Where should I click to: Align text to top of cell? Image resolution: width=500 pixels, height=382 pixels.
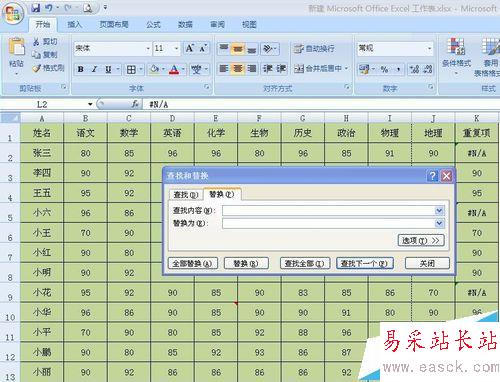coord(224,49)
